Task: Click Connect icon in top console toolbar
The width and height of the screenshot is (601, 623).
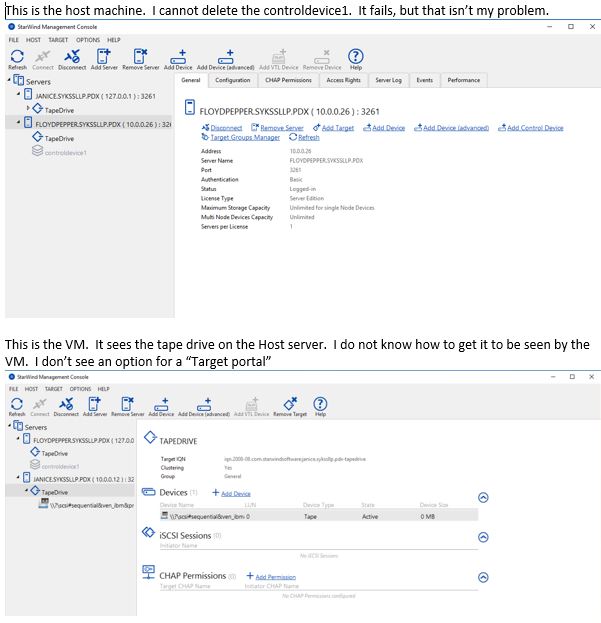Action: (x=43, y=57)
